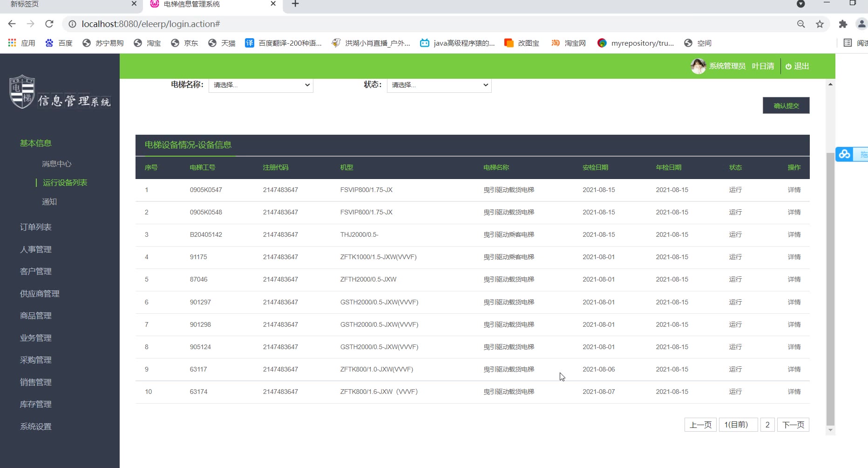Open the 改图宝 bookmark

(522, 43)
